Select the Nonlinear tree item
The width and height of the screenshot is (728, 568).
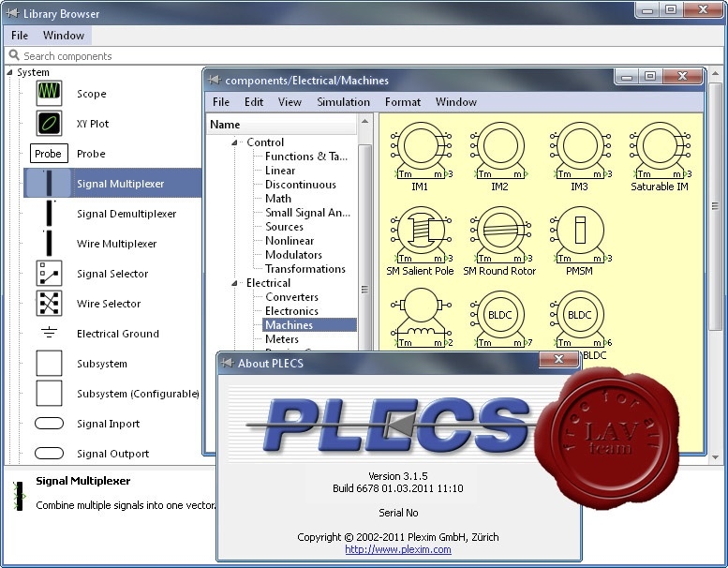[290, 241]
